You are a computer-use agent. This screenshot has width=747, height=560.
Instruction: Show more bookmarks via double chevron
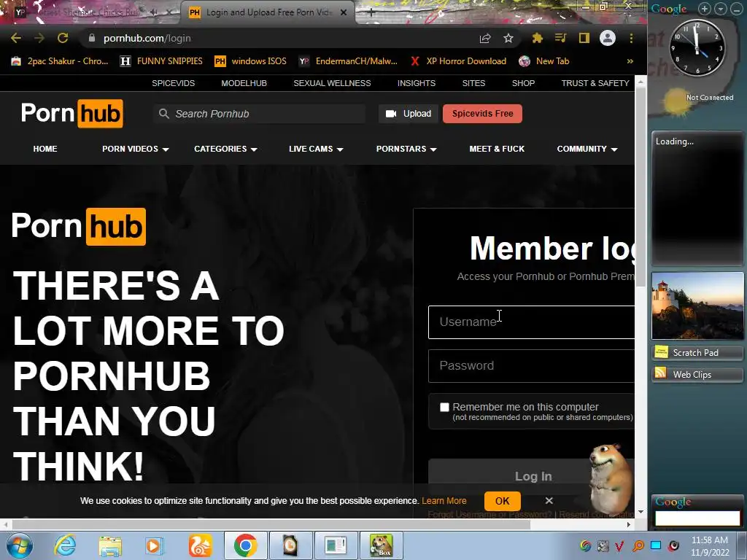(630, 61)
